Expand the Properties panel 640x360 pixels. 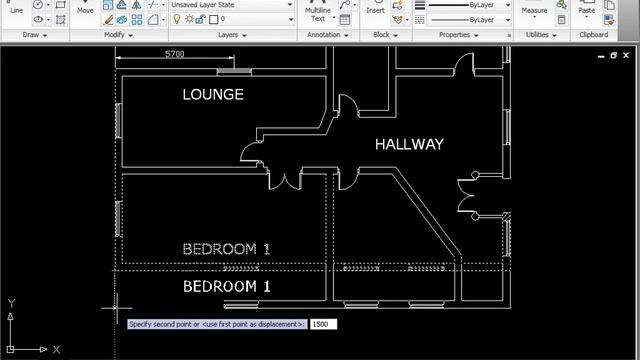coord(458,35)
